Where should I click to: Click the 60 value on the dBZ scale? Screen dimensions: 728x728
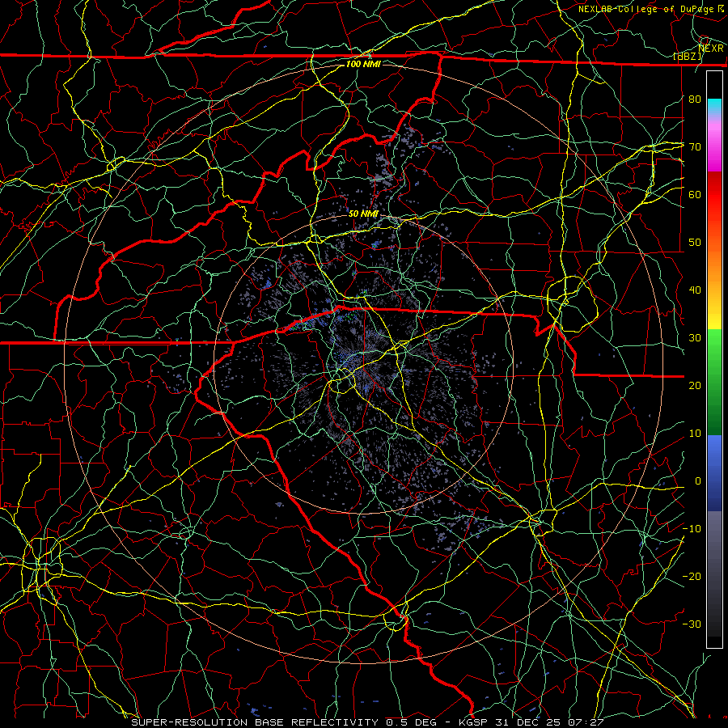695,195
